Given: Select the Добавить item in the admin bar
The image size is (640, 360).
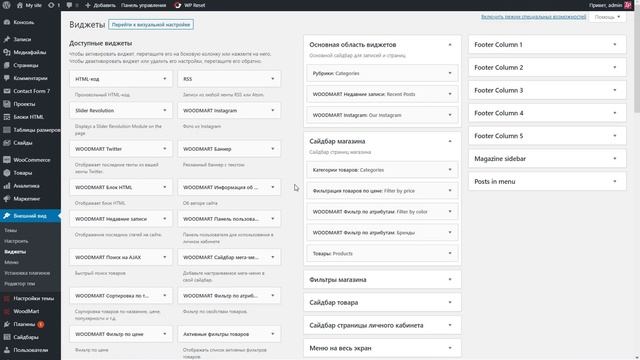Looking at the screenshot, I should pos(100,5).
